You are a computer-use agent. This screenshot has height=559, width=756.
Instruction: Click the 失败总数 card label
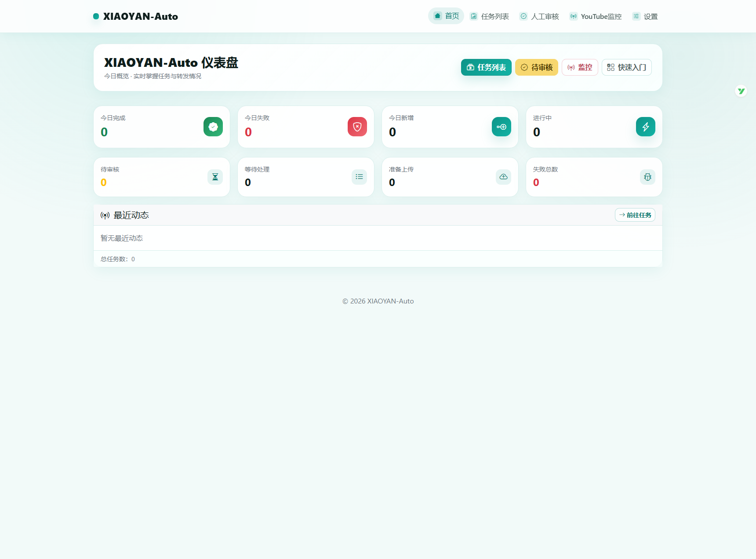point(545,169)
